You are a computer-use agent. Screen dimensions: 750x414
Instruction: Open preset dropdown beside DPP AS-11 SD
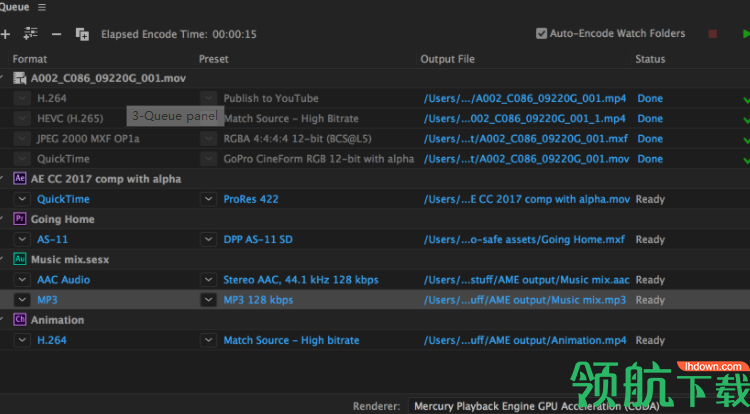209,239
